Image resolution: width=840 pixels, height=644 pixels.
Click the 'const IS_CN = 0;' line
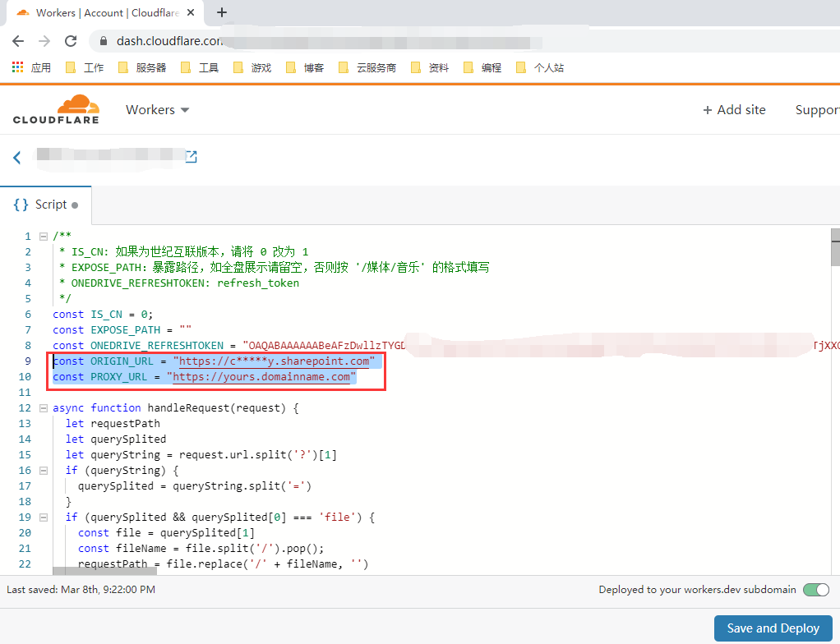(103, 315)
